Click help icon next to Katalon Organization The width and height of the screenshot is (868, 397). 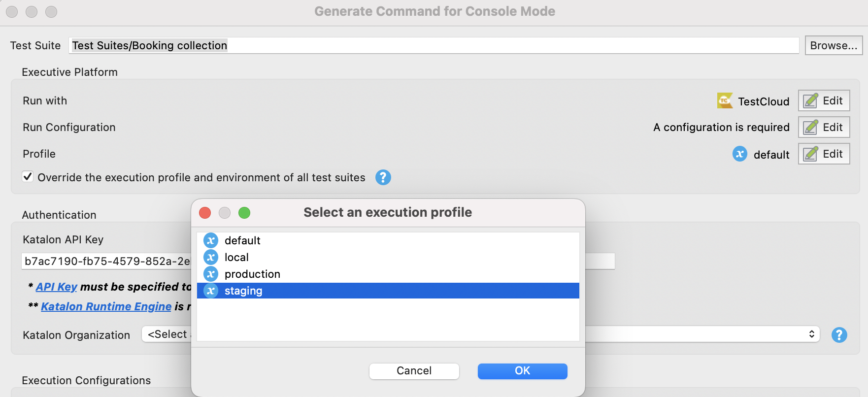click(839, 334)
